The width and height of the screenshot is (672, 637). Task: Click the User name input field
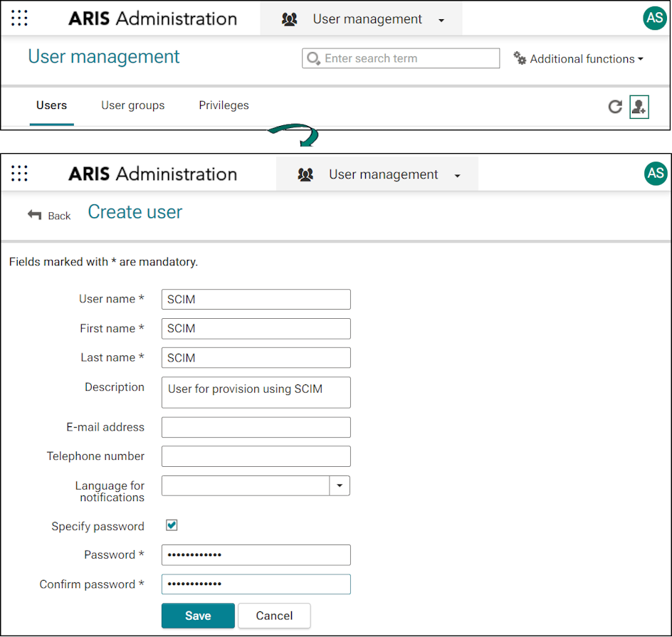click(x=256, y=299)
